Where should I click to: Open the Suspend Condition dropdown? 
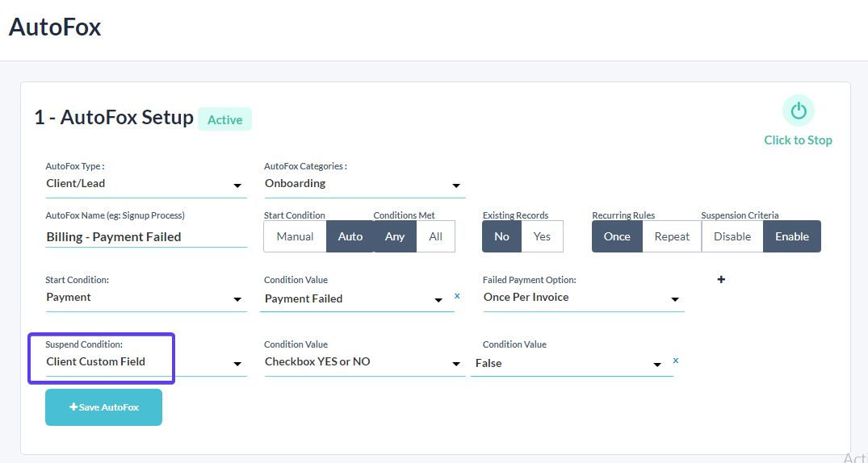click(x=146, y=362)
